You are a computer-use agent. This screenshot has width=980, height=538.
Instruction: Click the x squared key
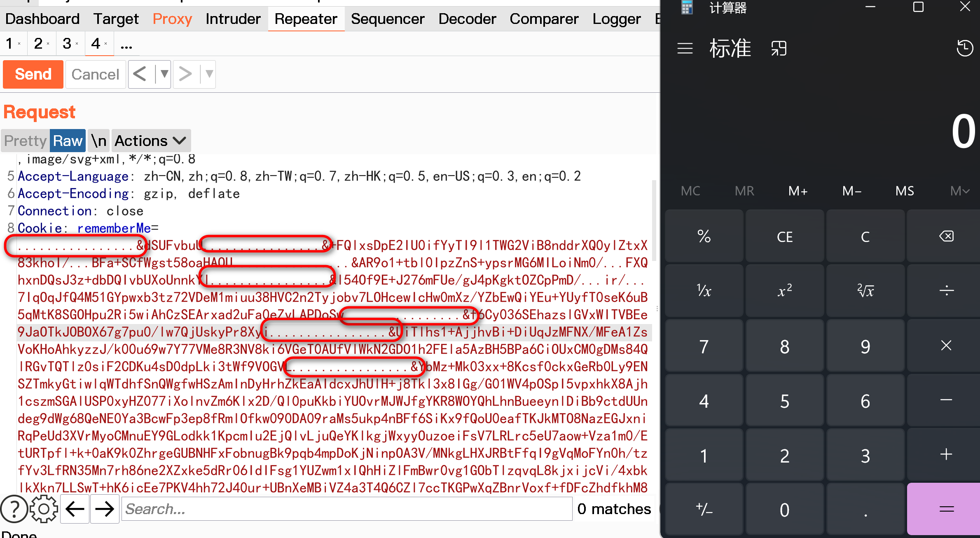(x=785, y=291)
